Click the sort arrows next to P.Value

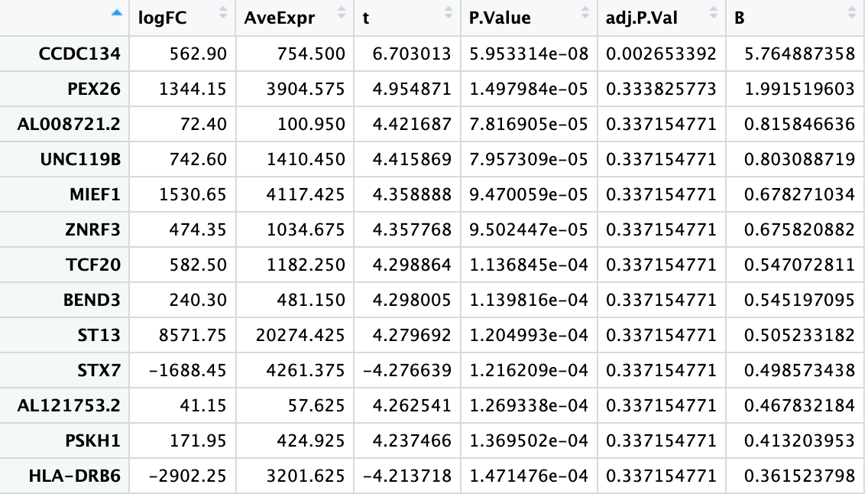coord(585,13)
